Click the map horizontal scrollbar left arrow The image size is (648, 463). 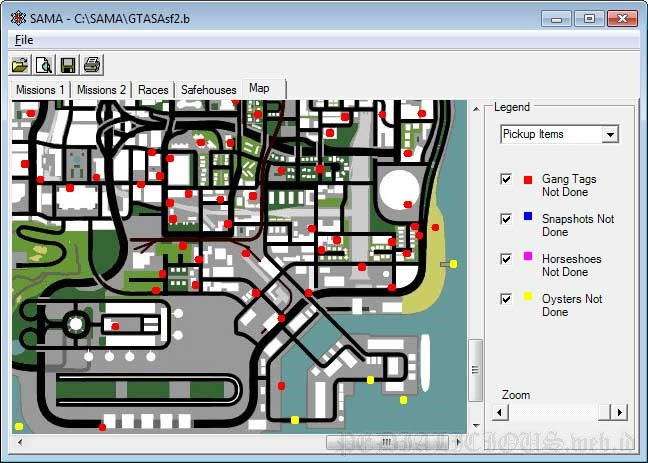pos(19,442)
